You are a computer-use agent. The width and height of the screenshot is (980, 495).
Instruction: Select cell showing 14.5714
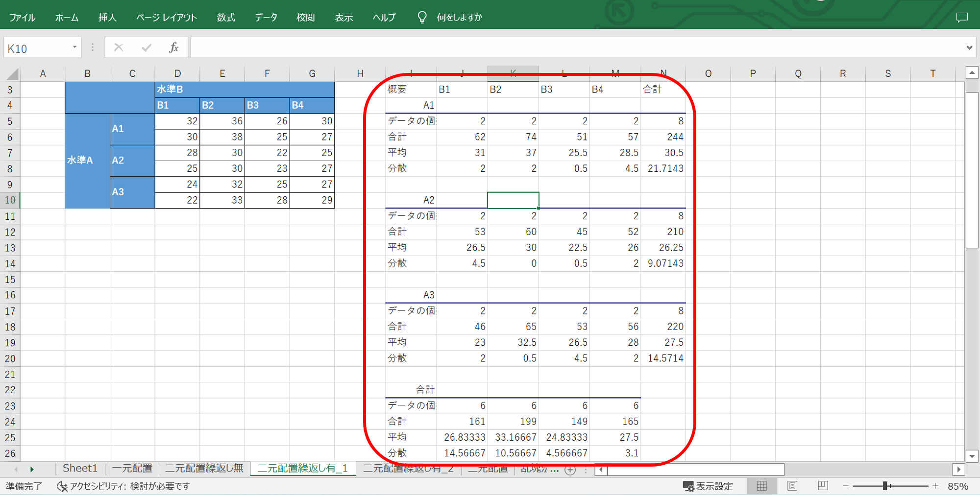click(663, 358)
